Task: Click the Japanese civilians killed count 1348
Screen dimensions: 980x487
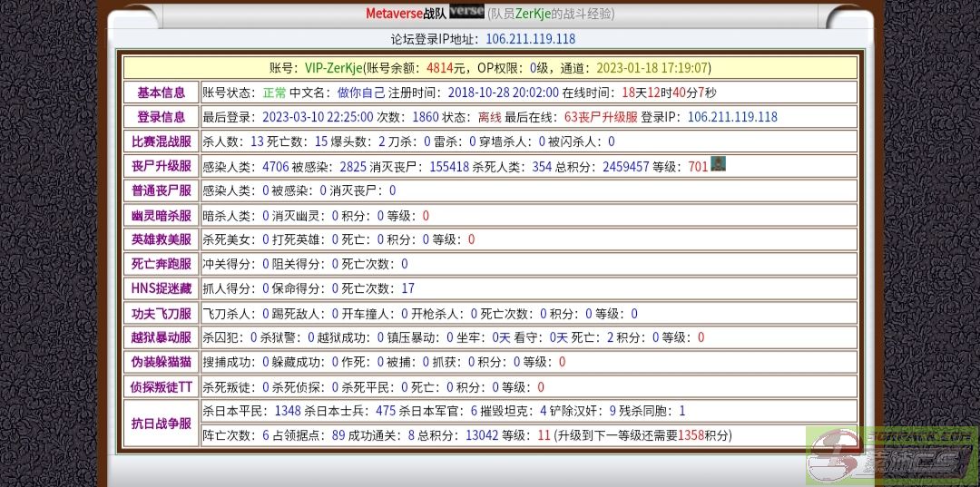Action: click(288, 412)
